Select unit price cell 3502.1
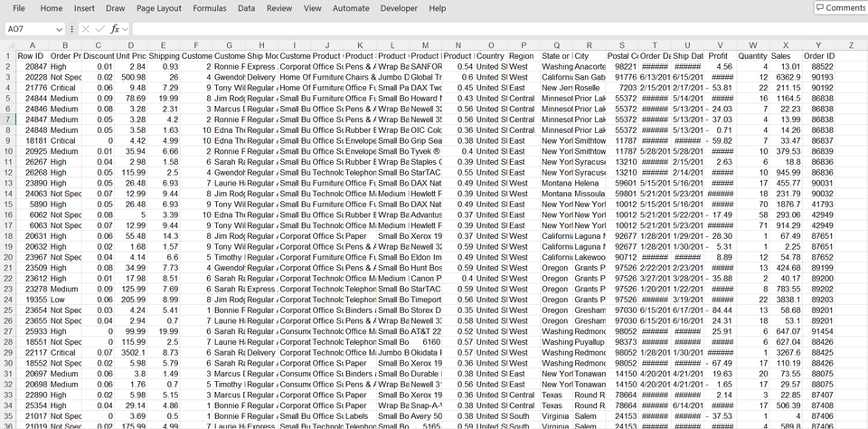 click(x=130, y=352)
